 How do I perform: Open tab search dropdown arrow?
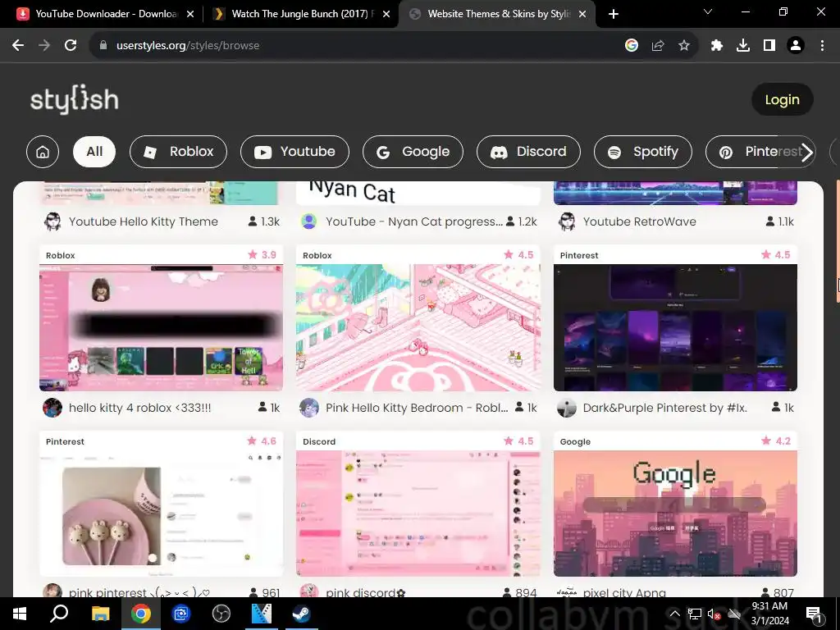point(708,11)
